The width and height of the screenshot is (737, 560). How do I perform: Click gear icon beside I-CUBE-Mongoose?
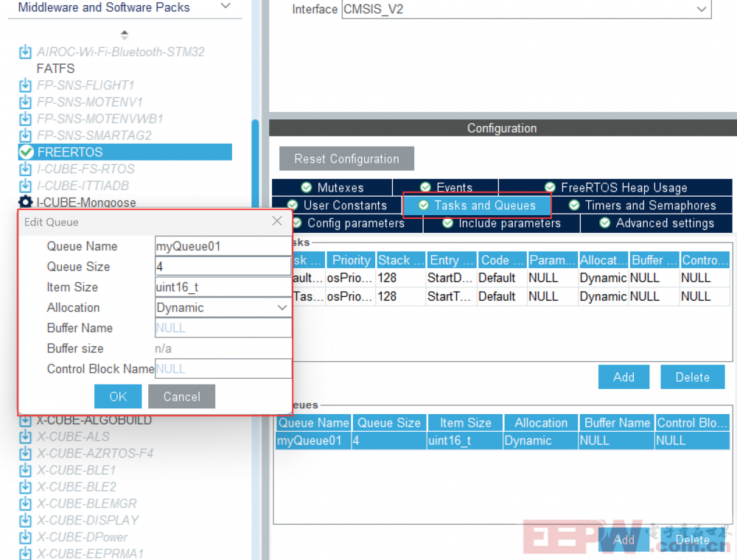point(25,202)
